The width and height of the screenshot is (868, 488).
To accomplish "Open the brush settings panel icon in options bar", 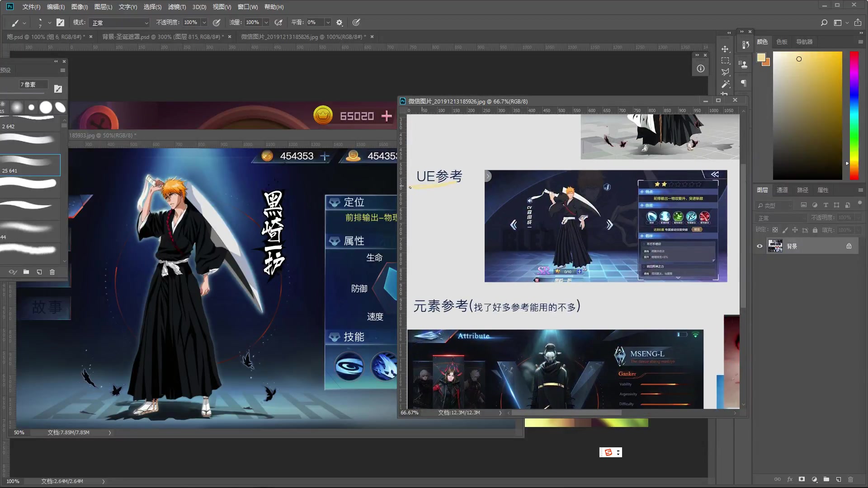I will tap(61, 23).
